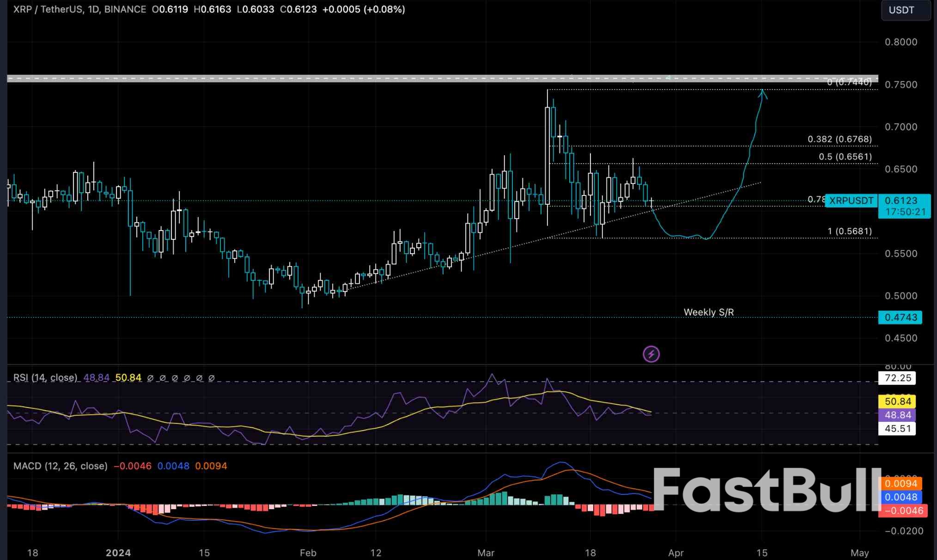Click the first empty RSI value placeholder
Image resolution: width=937 pixels, height=560 pixels.
(x=150, y=378)
